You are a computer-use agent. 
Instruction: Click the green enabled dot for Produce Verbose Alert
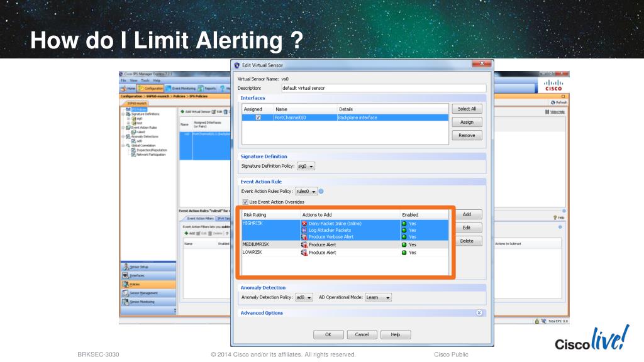tap(404, 237)
